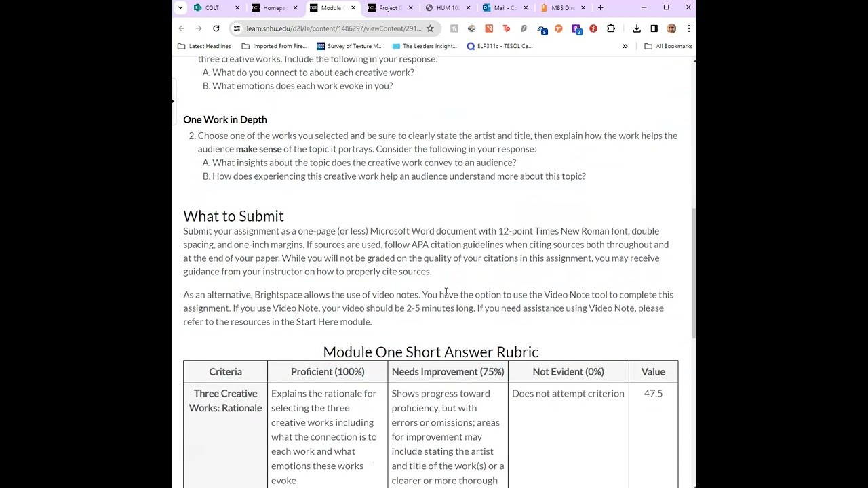The image size is (868, 488).
Task: Click the bold 'make sense' phrase
Action: click(x=258, y=149)
